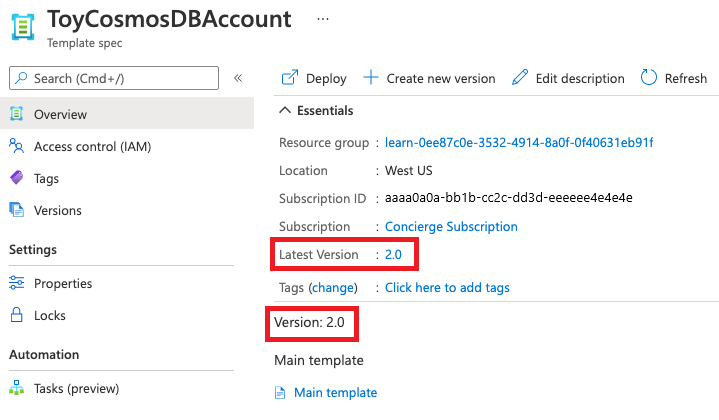Open the Latest Version 2.0 link
Screen dimensions: 719x420
[393, 254]
